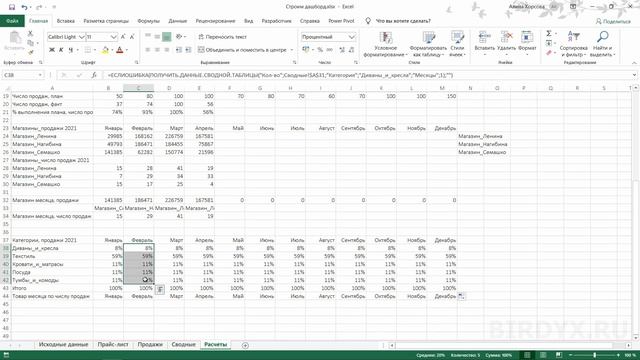Image resolution: width=640 pixels, height=360 pixels.
Task: Toggle center horizontal alignment
Action: [x=157, y=50]
